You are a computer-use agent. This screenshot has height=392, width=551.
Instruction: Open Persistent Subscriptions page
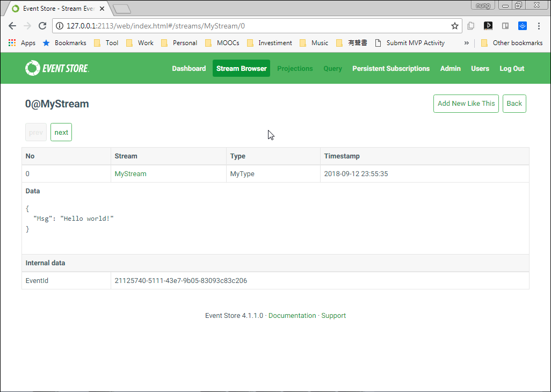click(391, 69)
